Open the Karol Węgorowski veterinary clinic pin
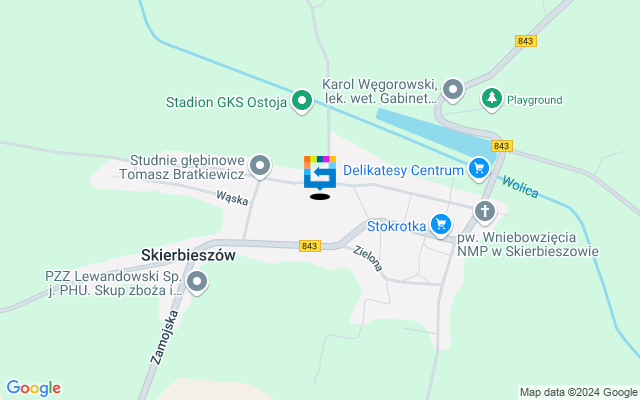Image resolution: width=640 pixels, height=400 pixels. [x=453, y=89]
